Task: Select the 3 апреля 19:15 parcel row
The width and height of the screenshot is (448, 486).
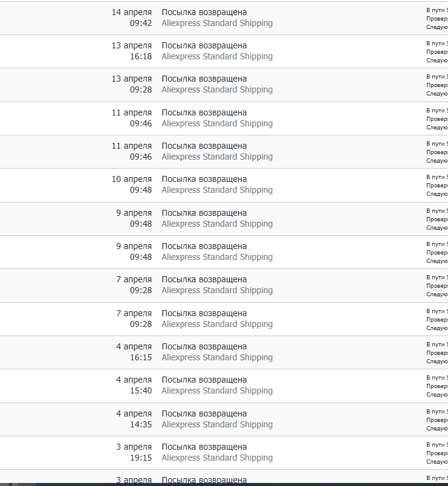Action: click(224, 453)
